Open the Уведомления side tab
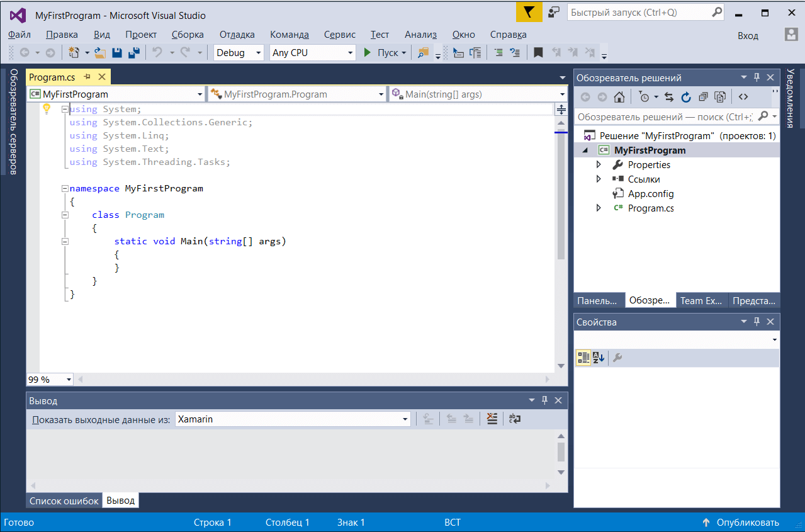Screen dimensions: 805x532 791,98
